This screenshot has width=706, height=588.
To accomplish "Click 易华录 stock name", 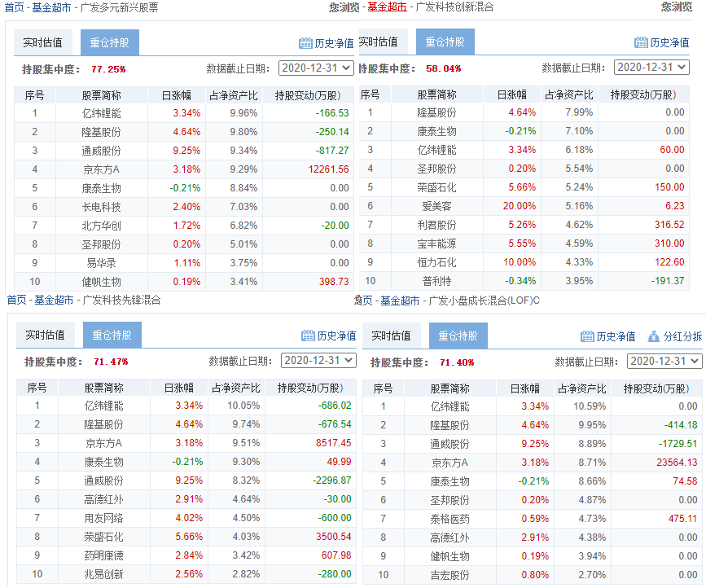I will click(x=101, y=263).
